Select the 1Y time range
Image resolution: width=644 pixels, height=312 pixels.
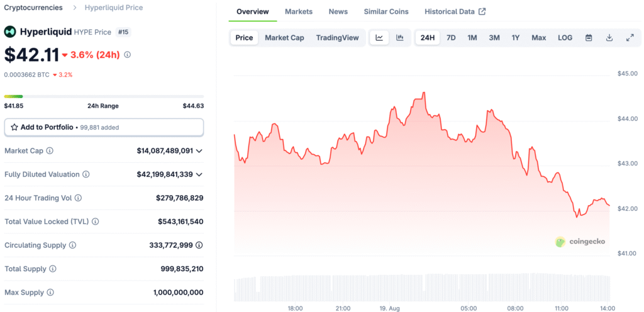point(516,38)
